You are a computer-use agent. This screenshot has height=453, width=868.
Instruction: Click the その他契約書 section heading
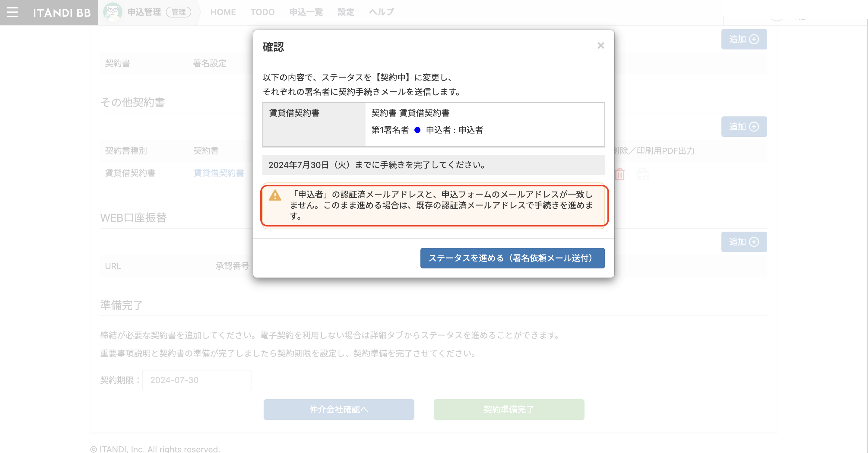(132, 103)
